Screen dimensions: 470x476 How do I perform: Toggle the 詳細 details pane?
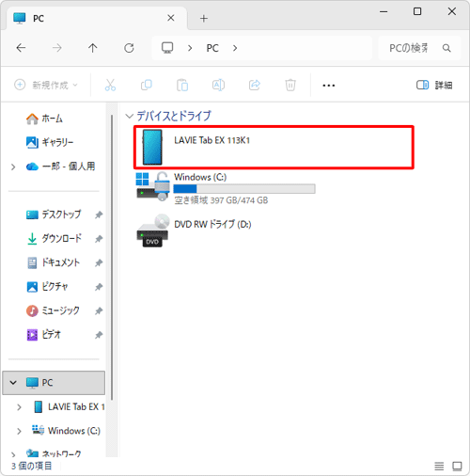pos(434,85)
